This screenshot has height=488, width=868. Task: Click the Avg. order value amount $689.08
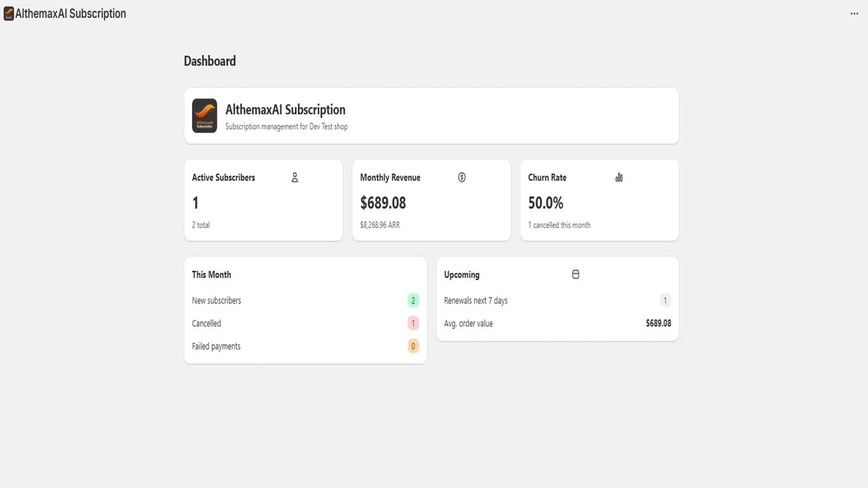658,323
